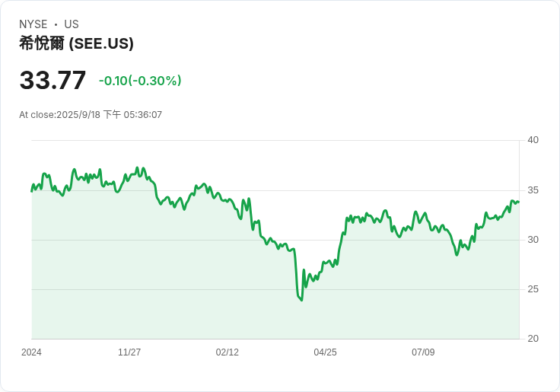Select the 07/09 x-axis date label
The height and width of the screenshot is (392, 560).
(x=423, y=352)
